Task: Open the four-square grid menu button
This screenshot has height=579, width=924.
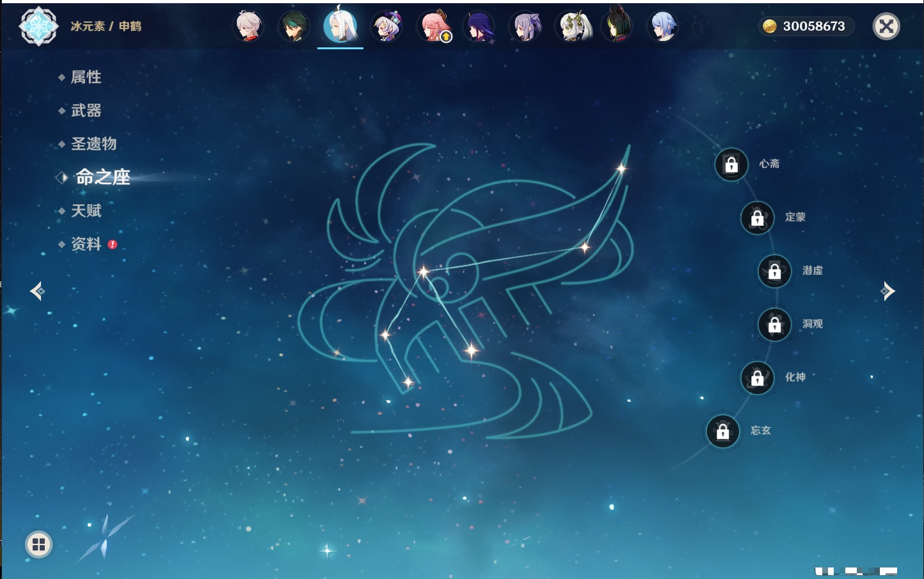Action: click(x=39, y=544)
